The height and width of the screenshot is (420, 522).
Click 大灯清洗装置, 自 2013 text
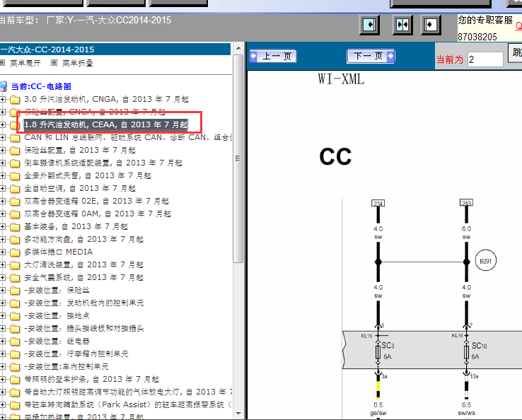(83, 264)
